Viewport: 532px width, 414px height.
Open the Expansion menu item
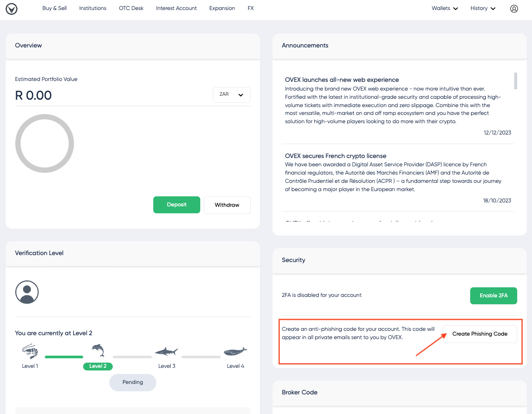pyautogui.click(x=222, y=8)
